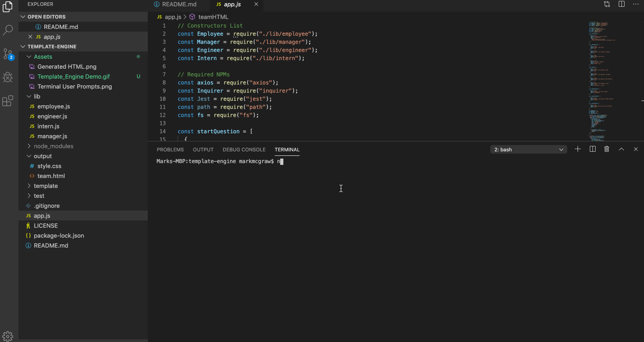Close the terminal panel
The height and width of the screenshot is (342, 644).
636,149
